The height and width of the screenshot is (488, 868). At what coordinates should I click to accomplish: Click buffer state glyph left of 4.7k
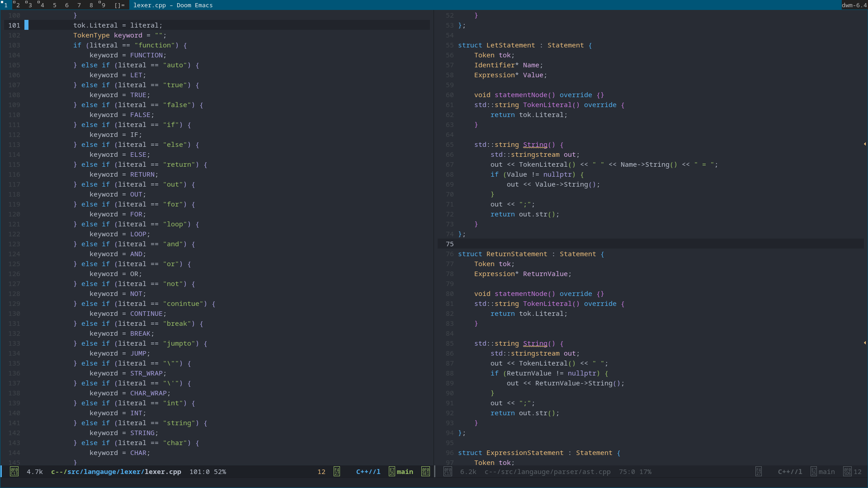point(14,472)
